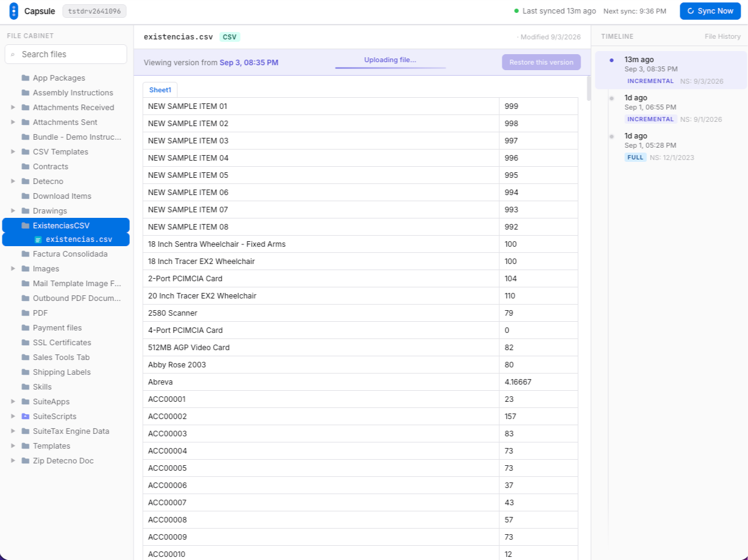Click the Outbound PDF Docum... folder icon
Viewport: 748px width, 560px height.
(x=25, y=298)
